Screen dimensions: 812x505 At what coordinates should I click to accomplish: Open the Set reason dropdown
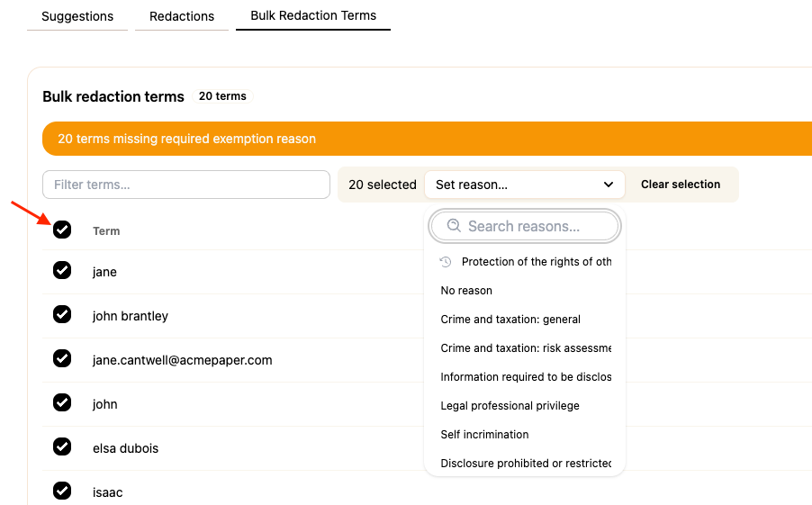point(525,185)
